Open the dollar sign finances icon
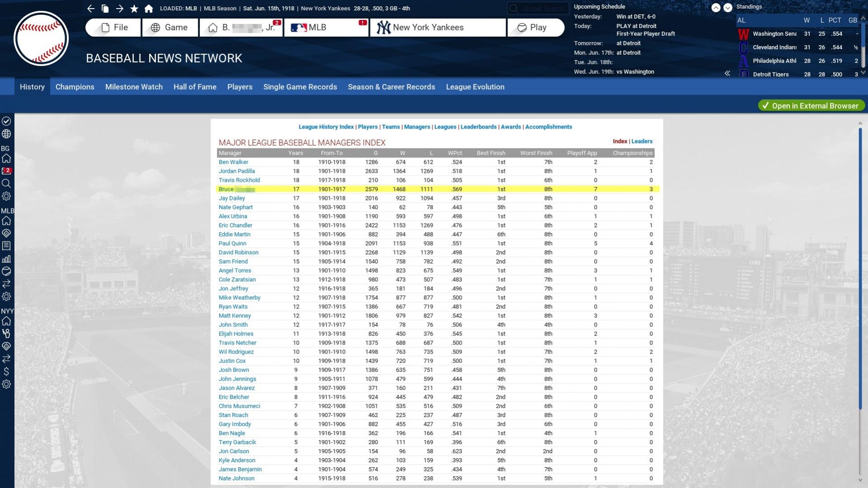The width and height of the screenshot is (868, 488). (6, 372)
